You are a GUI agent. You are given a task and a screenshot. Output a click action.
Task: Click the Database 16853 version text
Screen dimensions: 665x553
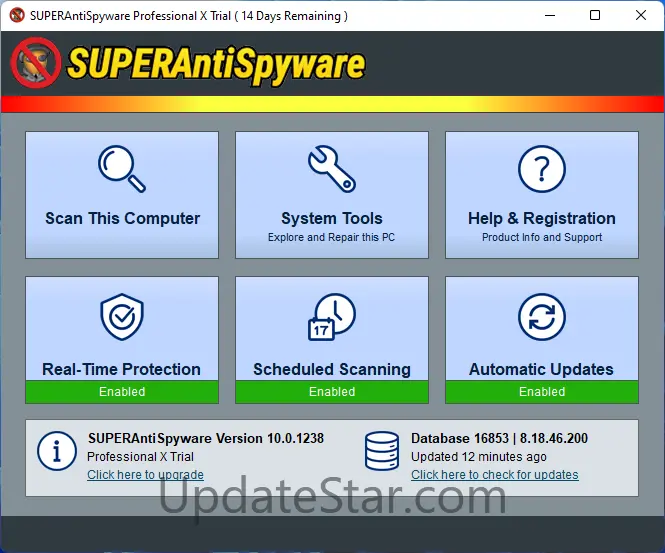tap(499, 438)
